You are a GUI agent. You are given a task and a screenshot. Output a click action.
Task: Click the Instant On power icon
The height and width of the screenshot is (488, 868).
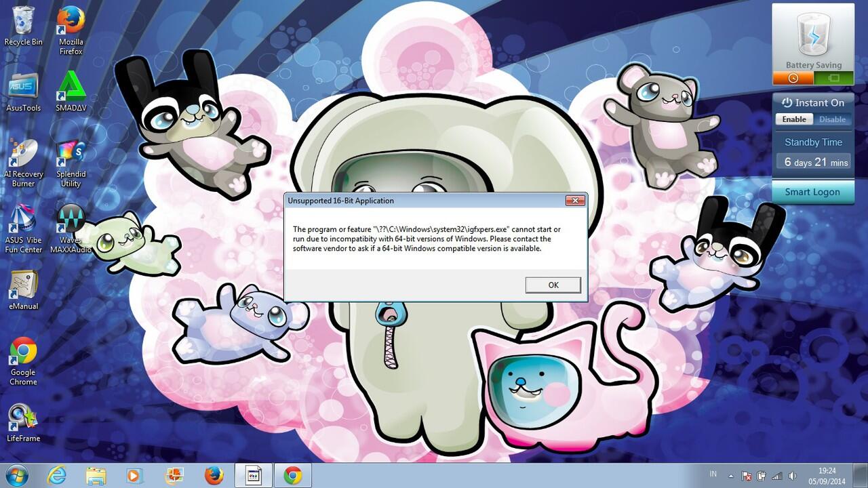tap(787, 103)
